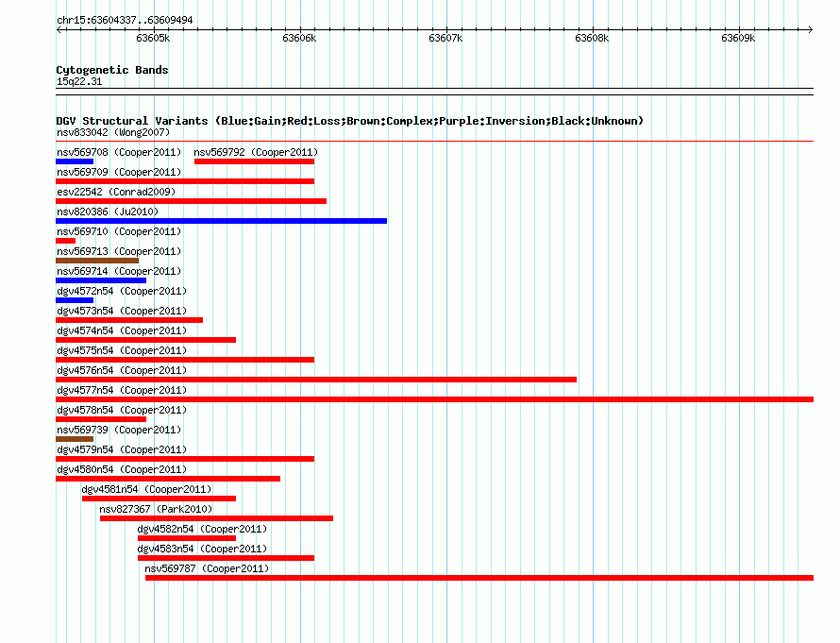The height and width of the screenshot is (643, 840).
Task: Open nsv569714 (Cooper2011) variant label
Action: 119,271
